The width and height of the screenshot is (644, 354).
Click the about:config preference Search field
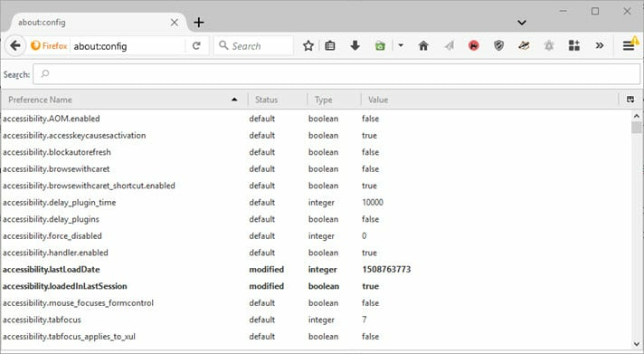tap(336, 74)
